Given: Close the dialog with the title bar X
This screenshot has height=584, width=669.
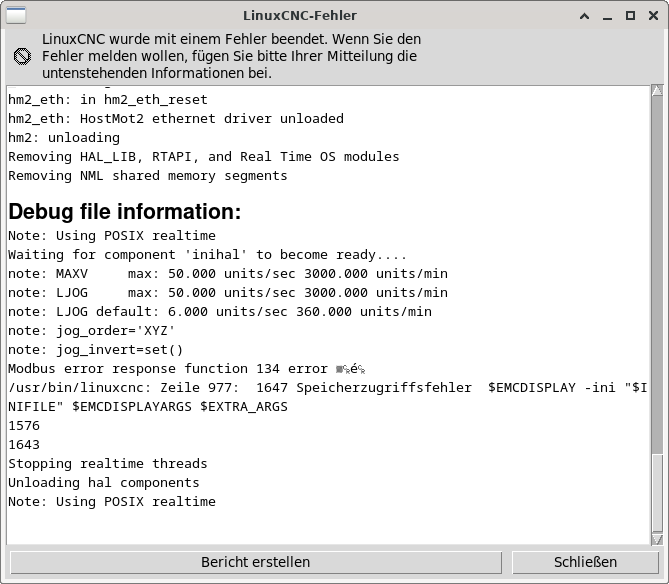Looking at the screenshot, I should (x=652, y=15).
